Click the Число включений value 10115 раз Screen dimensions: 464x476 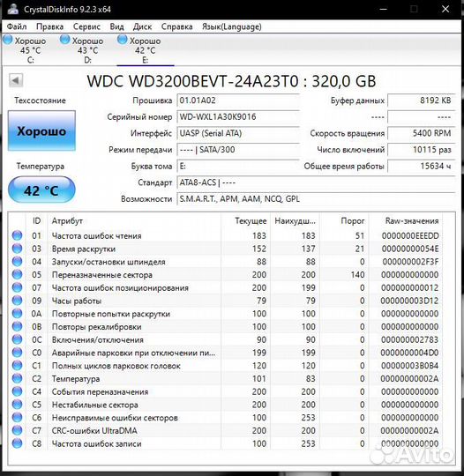422,150
